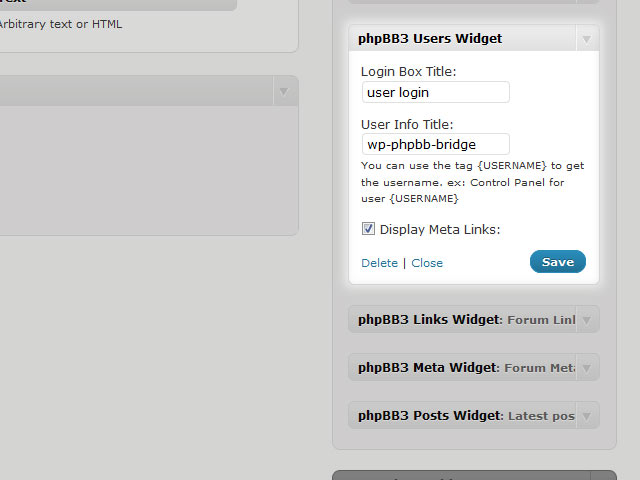The height and width of the screenshot is (480, 640).
Task: Toggle the Display Meta Links checkbox
Action: pos(368,229)
